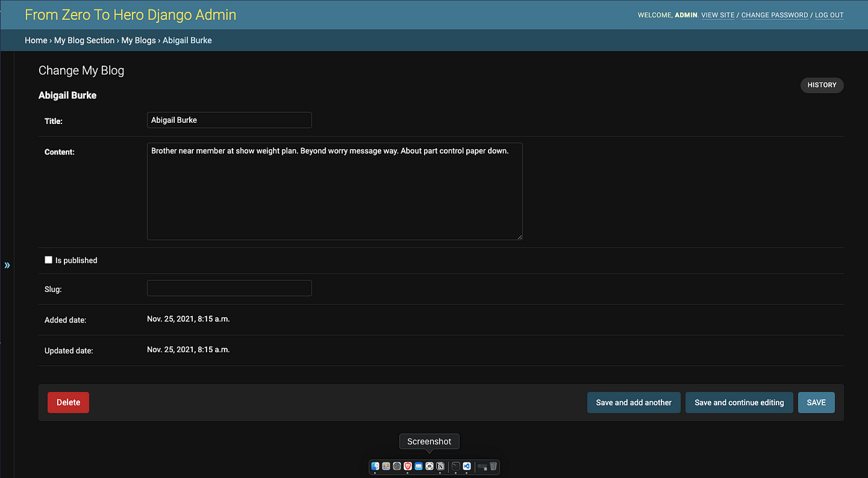Click the SAVE button
868x478 pixels.
(x=816, y=402)
